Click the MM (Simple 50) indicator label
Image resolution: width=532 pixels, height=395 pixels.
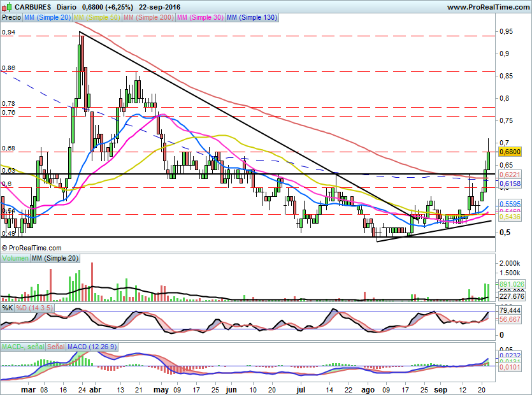pos(97,18)
